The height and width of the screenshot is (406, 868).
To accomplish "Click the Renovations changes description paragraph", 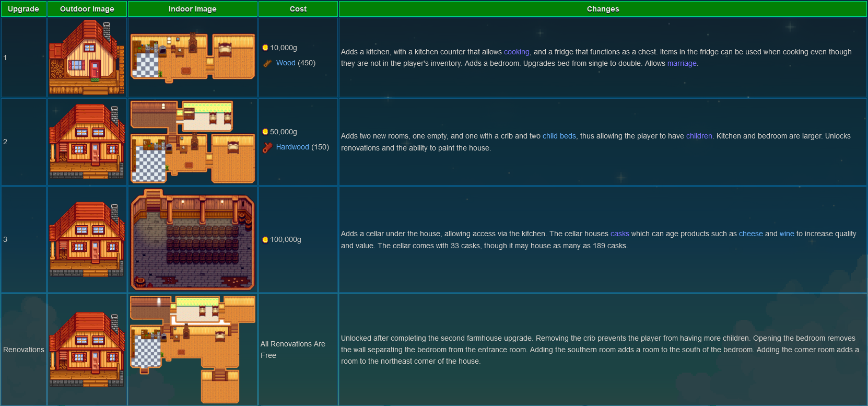I will pyautogui.click(x=600, y=350).
